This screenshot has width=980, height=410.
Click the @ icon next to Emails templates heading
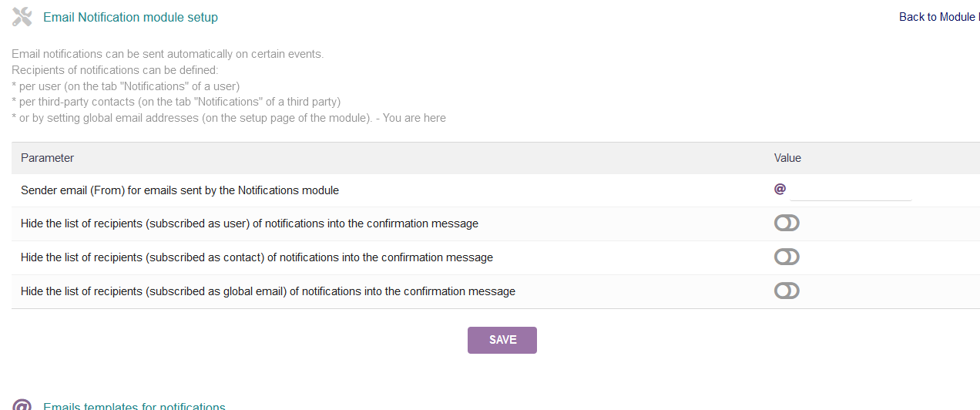[22, 405]
